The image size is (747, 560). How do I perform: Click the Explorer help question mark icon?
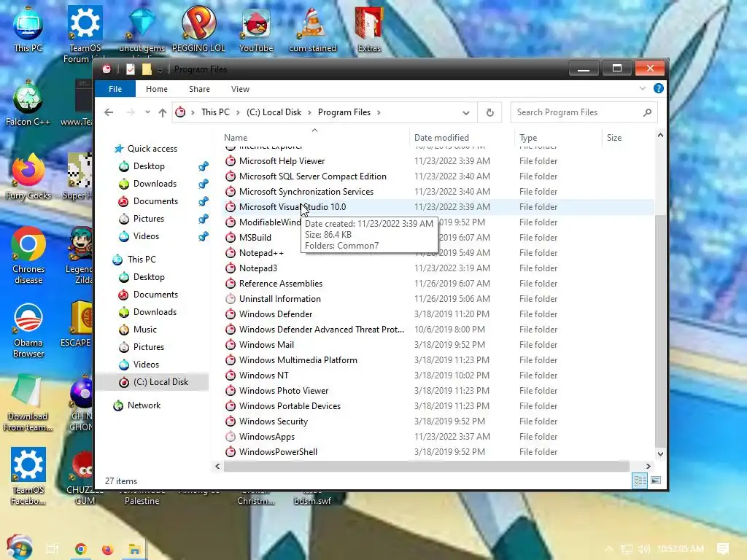659,88
